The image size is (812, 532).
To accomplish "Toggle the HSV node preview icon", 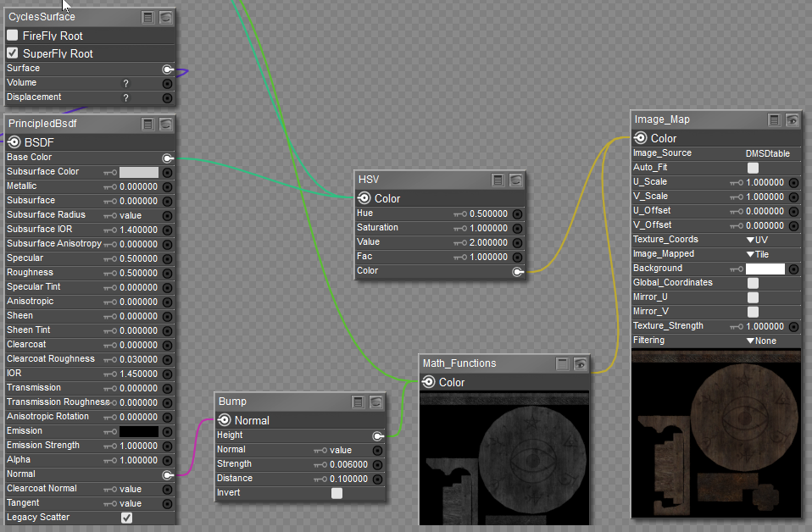I will pos(516,180).
